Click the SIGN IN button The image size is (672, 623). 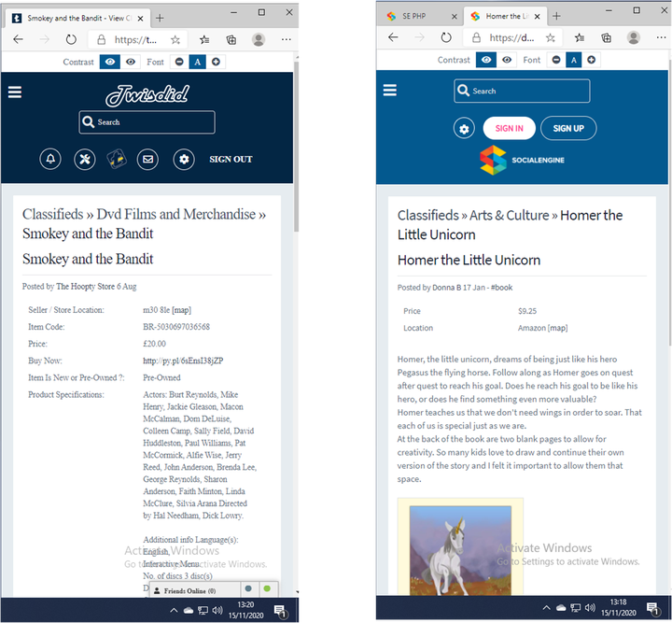point(509,128)
